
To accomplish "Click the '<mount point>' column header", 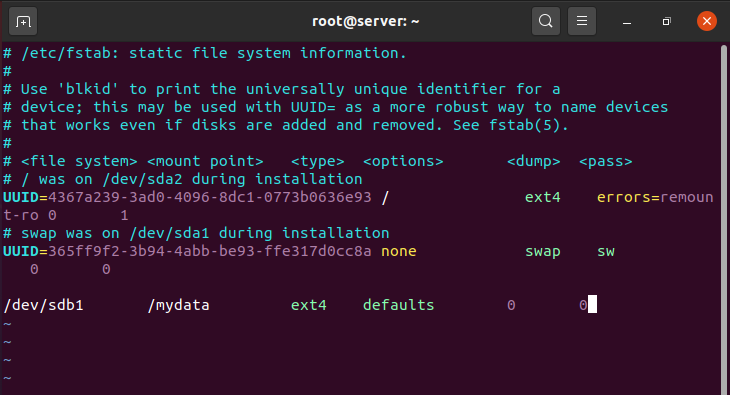I will 205,161.
